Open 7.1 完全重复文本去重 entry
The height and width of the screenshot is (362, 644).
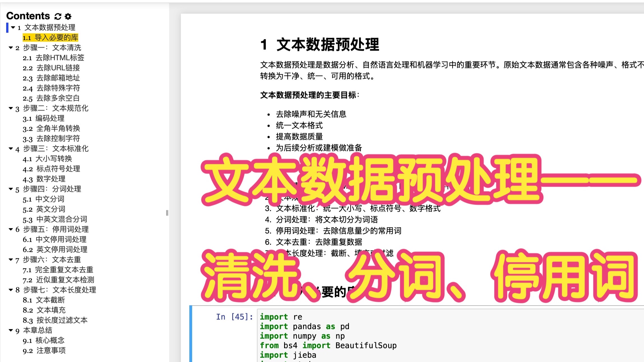tap(58, 270)
